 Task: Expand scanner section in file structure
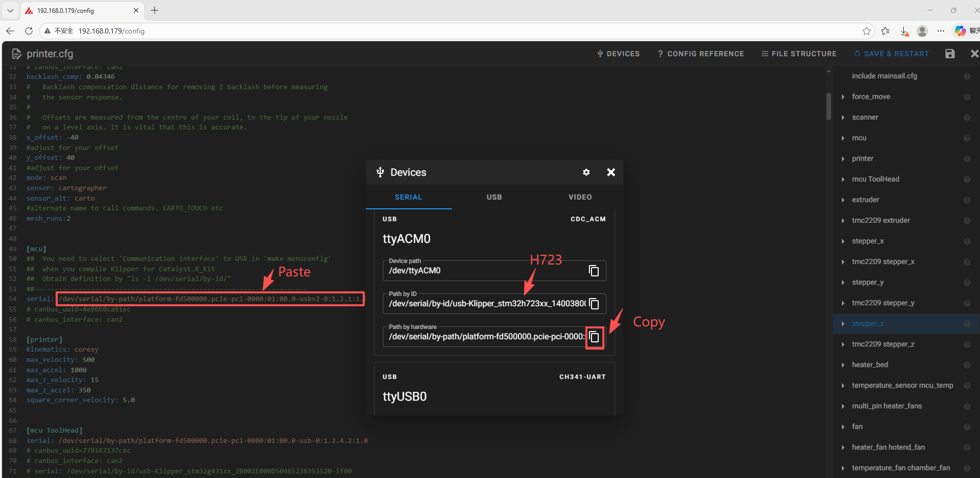(843, 118)
